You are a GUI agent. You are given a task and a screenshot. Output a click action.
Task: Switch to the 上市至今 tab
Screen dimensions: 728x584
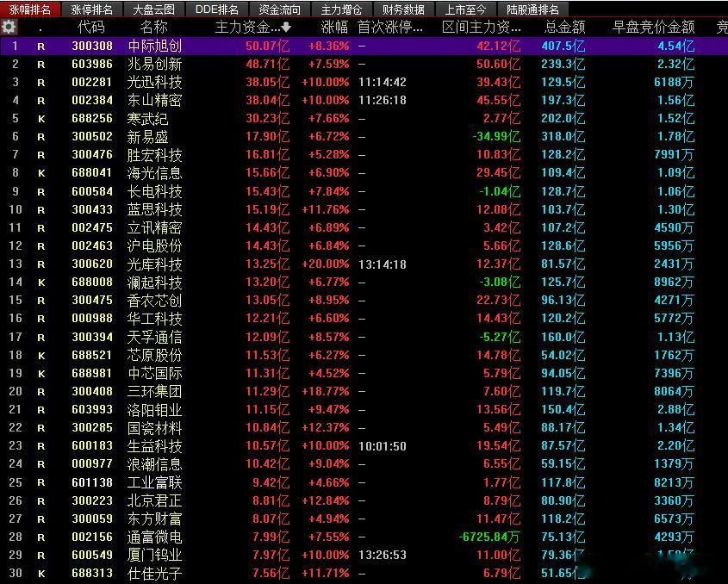coord(466,9)
